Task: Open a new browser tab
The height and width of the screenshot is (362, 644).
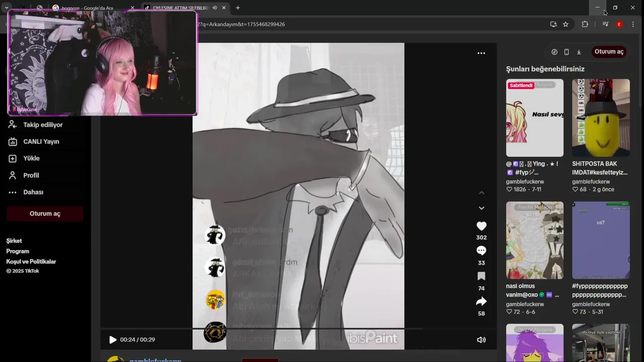Action: (238, 8)
